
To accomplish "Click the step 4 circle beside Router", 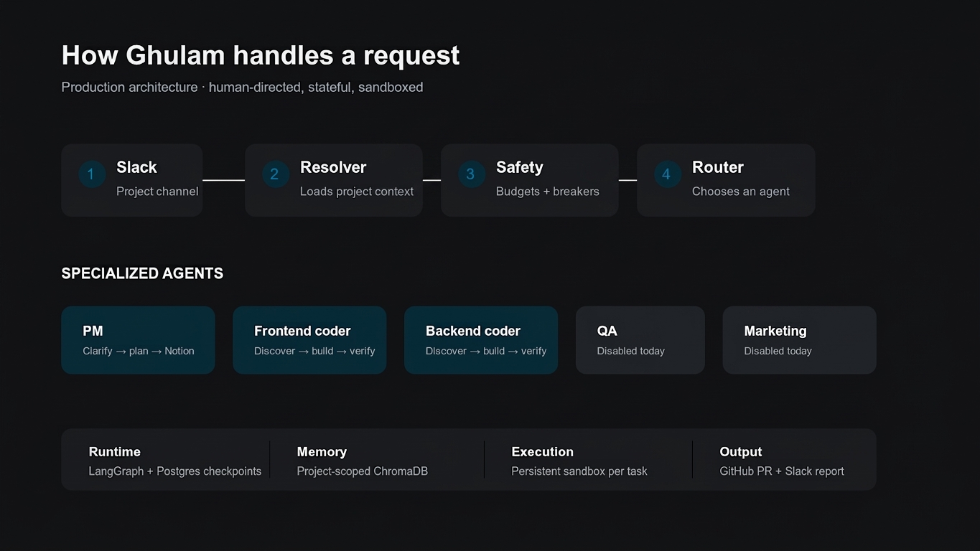I will (x=667, y=174).
